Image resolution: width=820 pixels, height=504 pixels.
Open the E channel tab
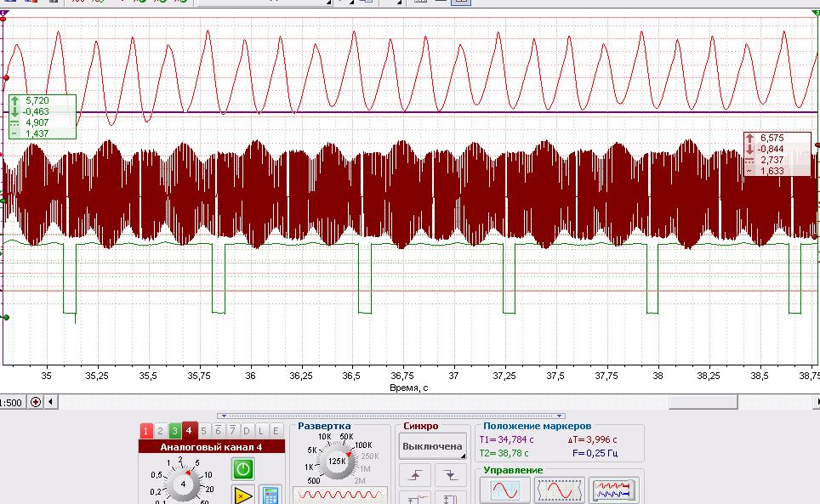pyautogui.click(x=276, y=431)
